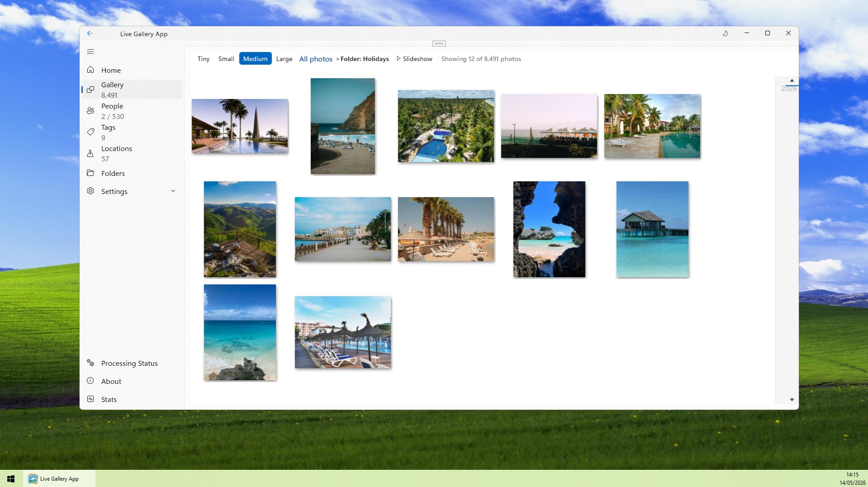Viewport: 868px width, 487px height.
Task: Toggle the hamburger navigation menu
Action: coord(90,52)
